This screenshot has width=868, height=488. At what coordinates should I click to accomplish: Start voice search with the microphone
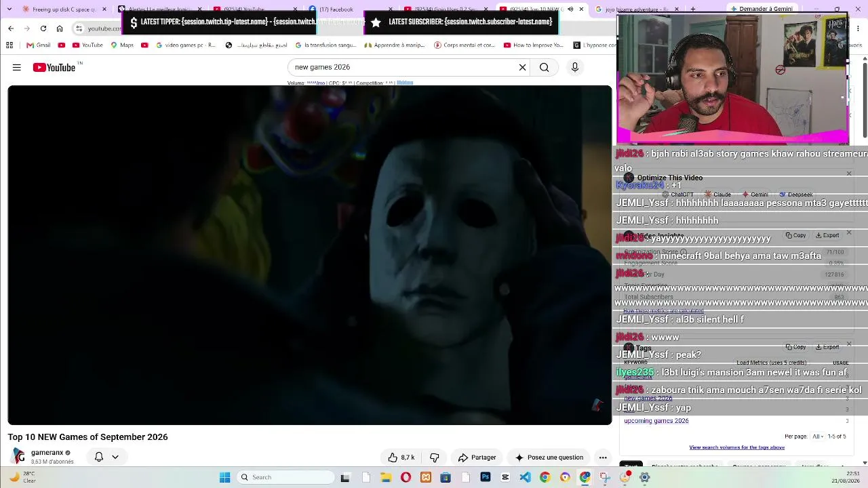pos(574,67)
